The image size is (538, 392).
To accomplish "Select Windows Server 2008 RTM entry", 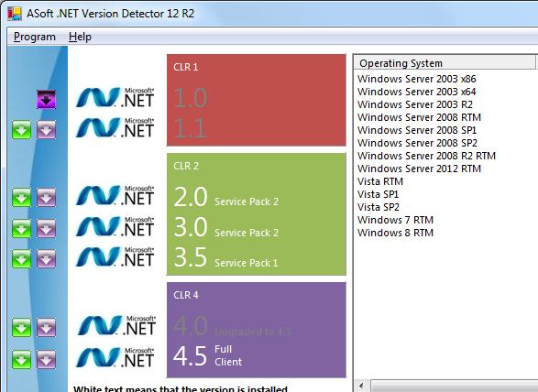I will 419,117.
